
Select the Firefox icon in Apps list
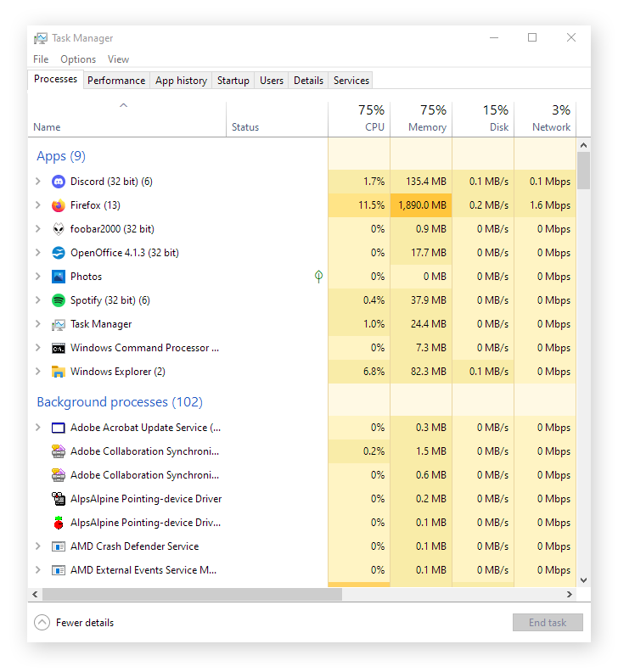click(x=58, y=205)
